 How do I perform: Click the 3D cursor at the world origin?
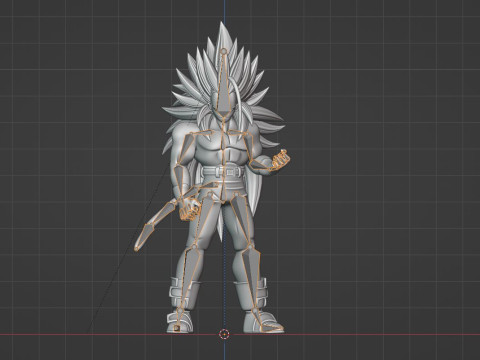pos(224,334)
